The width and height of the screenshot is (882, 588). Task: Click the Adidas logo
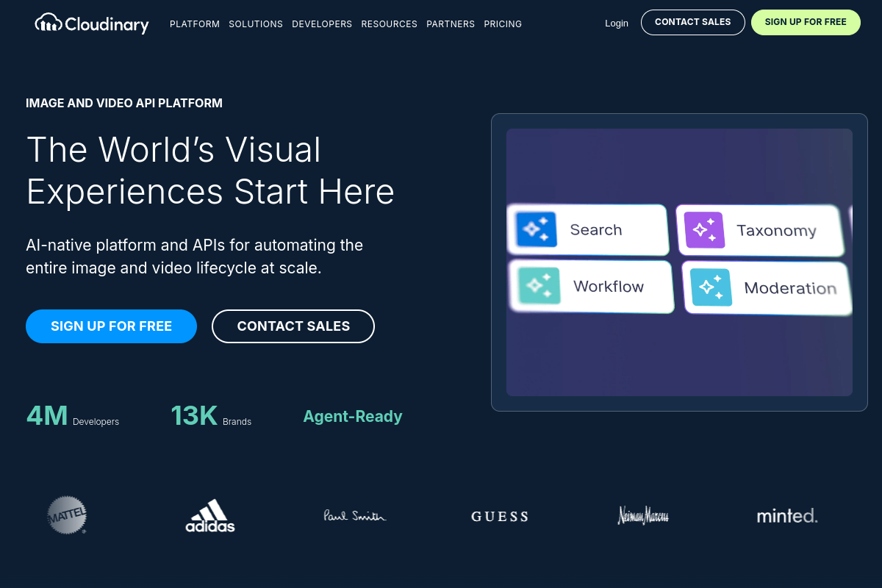210,516
